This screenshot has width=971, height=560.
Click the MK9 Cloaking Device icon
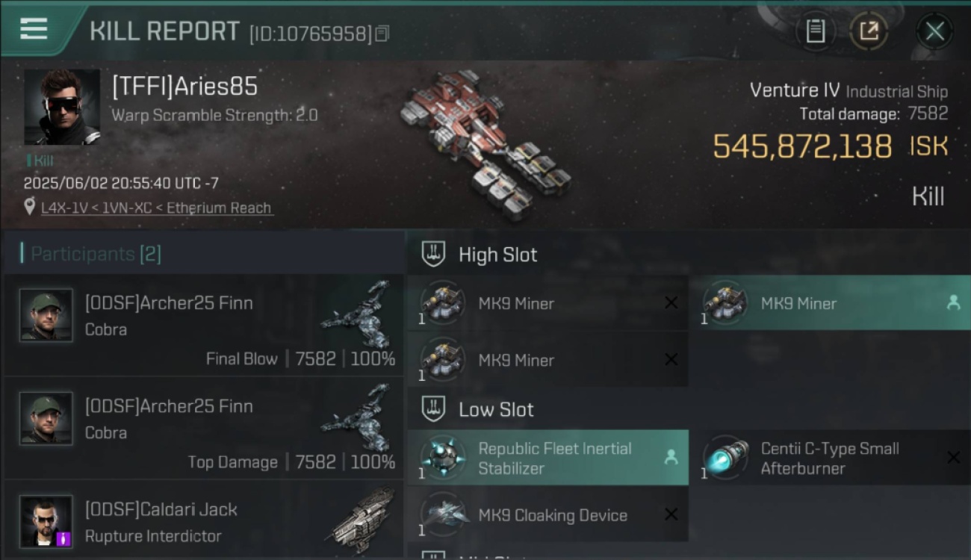coord(443,514)
